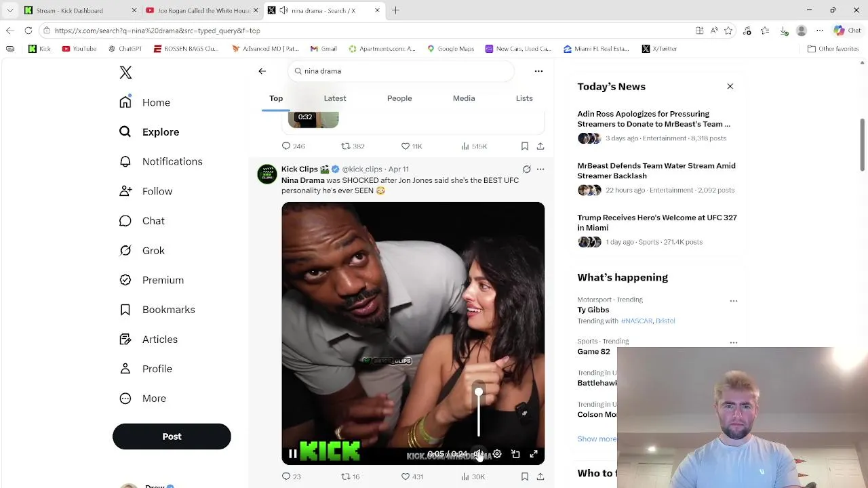Open Kick Clips post three-dot menu

click(x=540, y=169)
